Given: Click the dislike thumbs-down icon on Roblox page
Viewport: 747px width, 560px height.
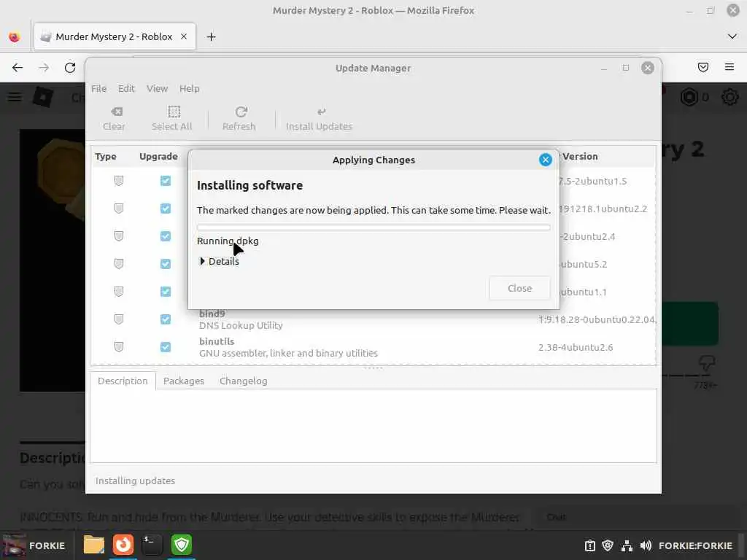Looking at the screenshot, I should pos(706,363).
